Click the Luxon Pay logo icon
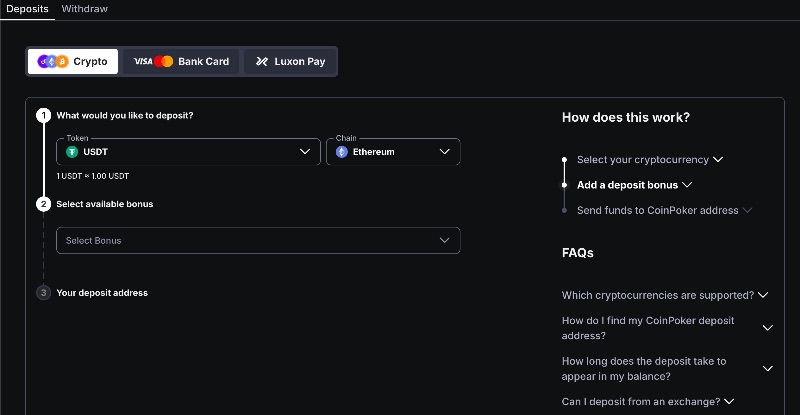800x415 pixels. (x=262, y=61)
